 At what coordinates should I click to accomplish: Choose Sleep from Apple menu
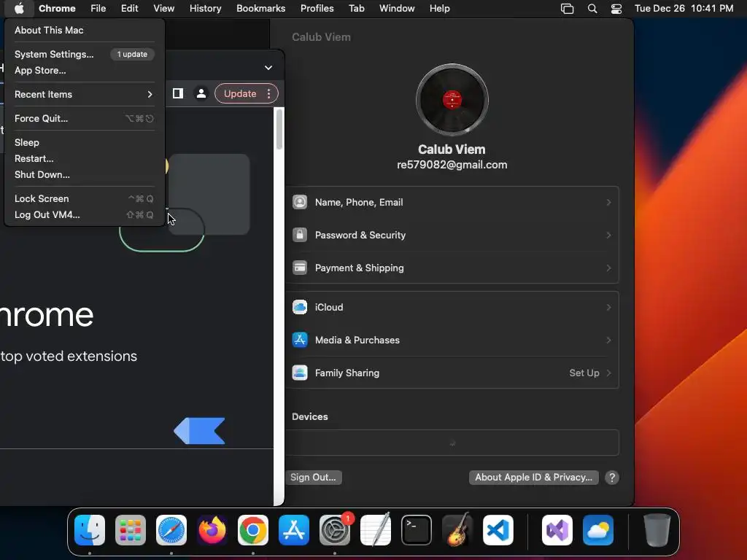(84, 142)
